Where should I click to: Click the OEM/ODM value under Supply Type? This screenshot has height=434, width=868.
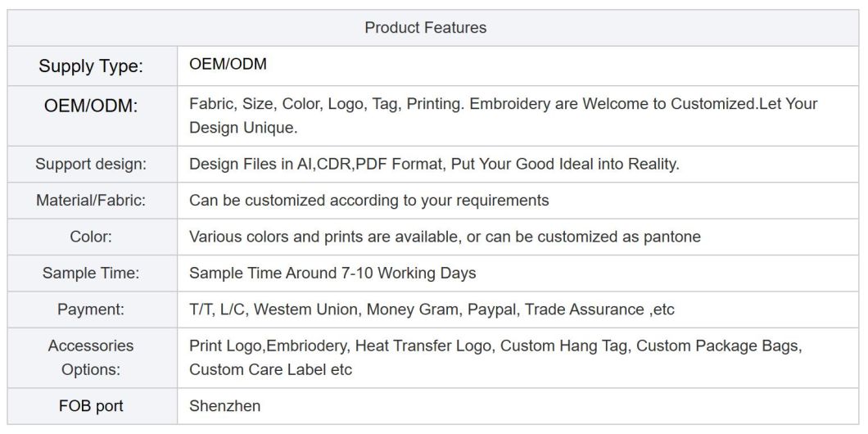[x=228, y=64]
